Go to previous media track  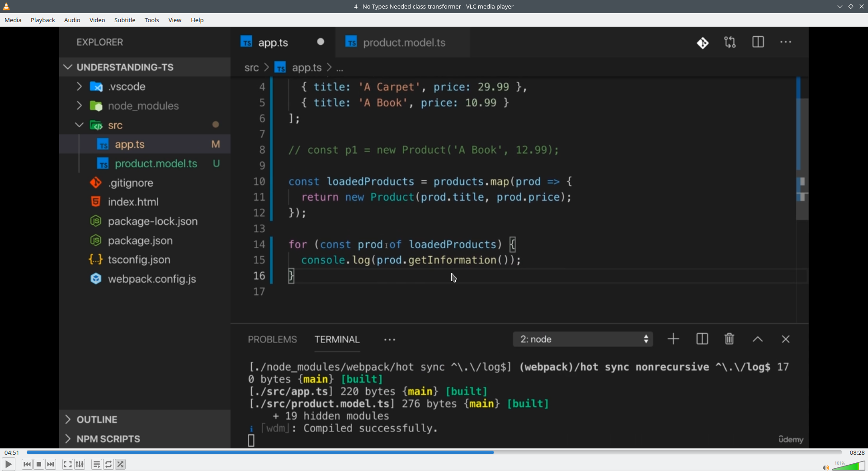[x=27, y=464]
